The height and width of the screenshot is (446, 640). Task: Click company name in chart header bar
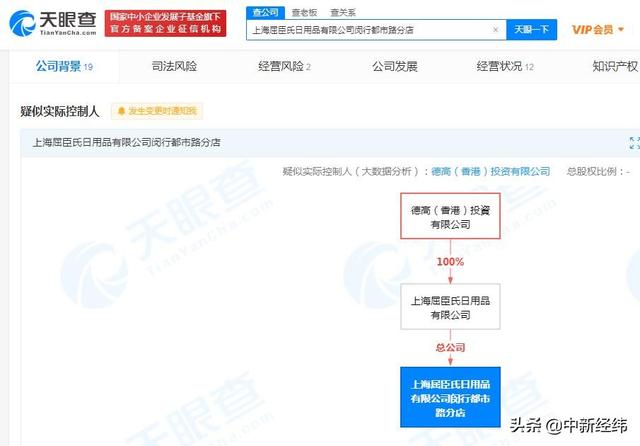click(x=127, y=142)
